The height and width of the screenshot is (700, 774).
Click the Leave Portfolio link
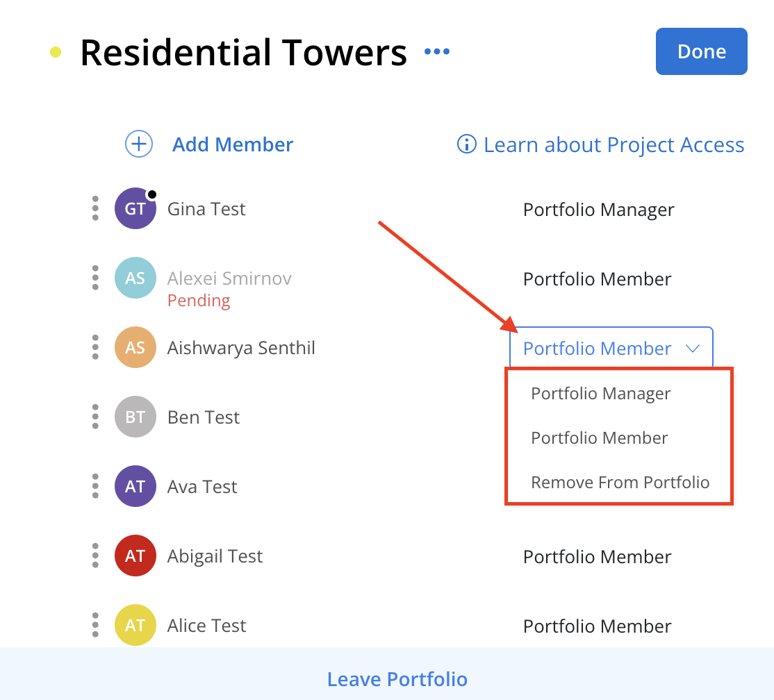(x=397, y=679)
